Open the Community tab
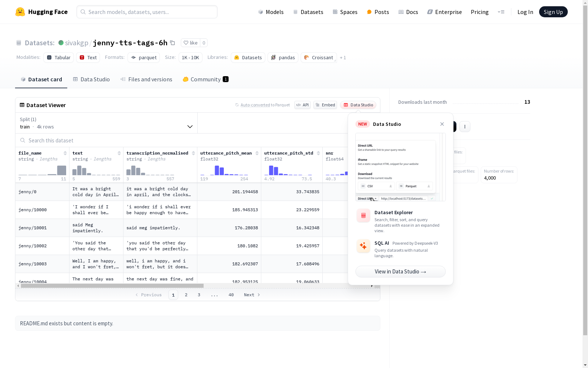Screen dimensions: 588x368 click(205, 79)
